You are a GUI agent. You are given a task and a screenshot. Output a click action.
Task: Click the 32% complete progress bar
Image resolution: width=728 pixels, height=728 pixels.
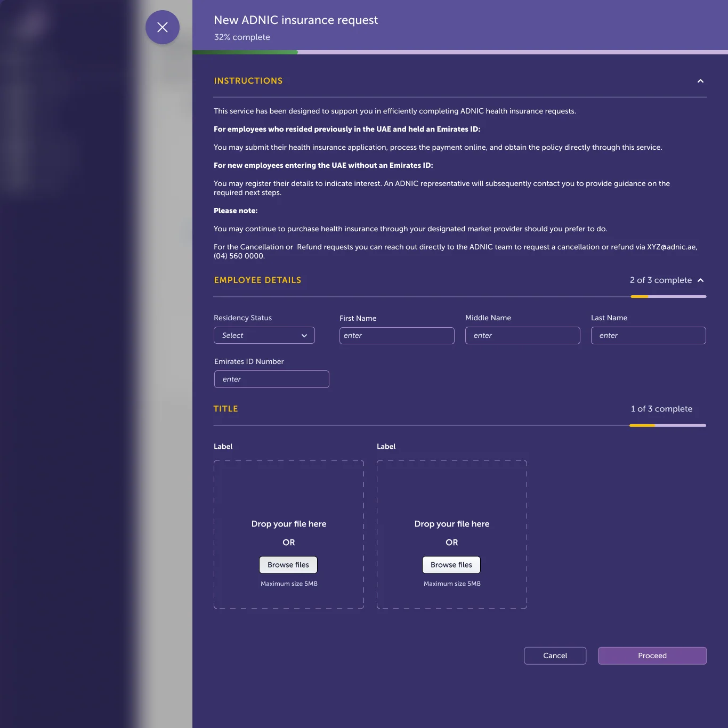point(460,52)
